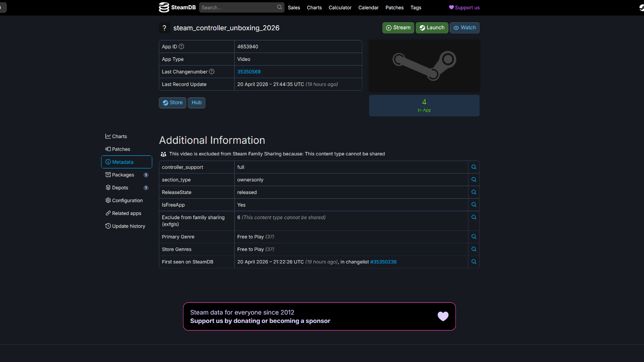Screen dimensions: 644x362
Task: Open the Related apps sidebar tab
Action: coord(127,213)
